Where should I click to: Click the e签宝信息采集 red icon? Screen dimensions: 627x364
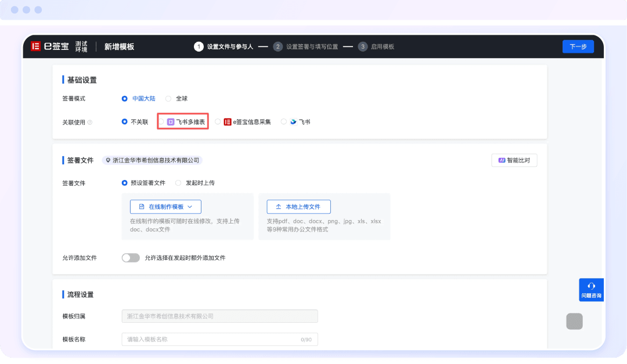[x=227, y=122]
